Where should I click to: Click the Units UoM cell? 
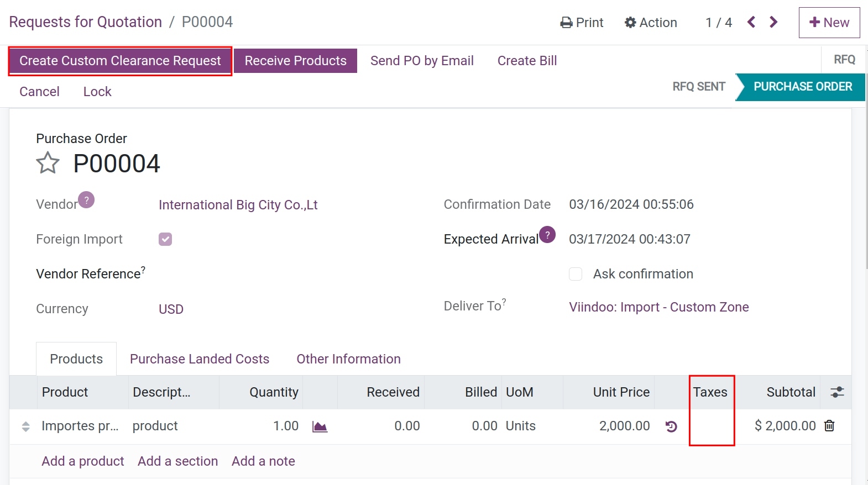pyautogui.click(x=532, y=426)
